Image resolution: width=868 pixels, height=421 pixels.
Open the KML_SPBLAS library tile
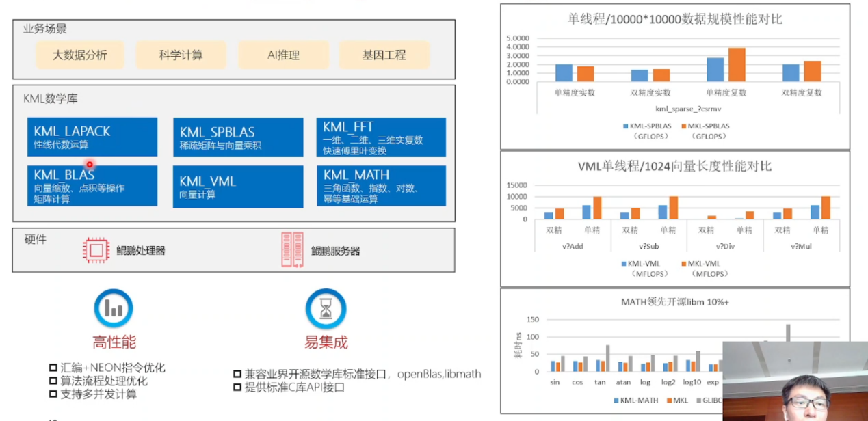(x=238, y=137)
